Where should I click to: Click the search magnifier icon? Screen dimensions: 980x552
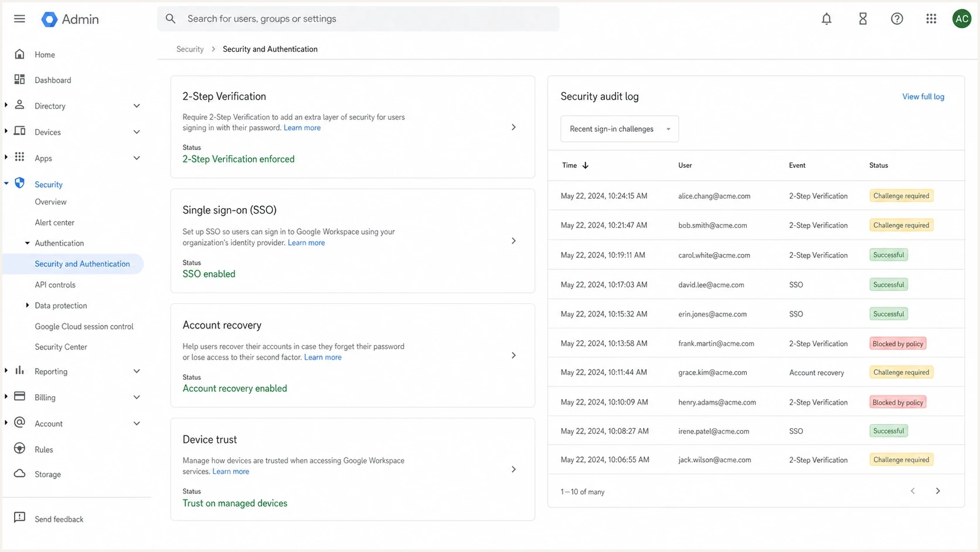click(171, 19)
